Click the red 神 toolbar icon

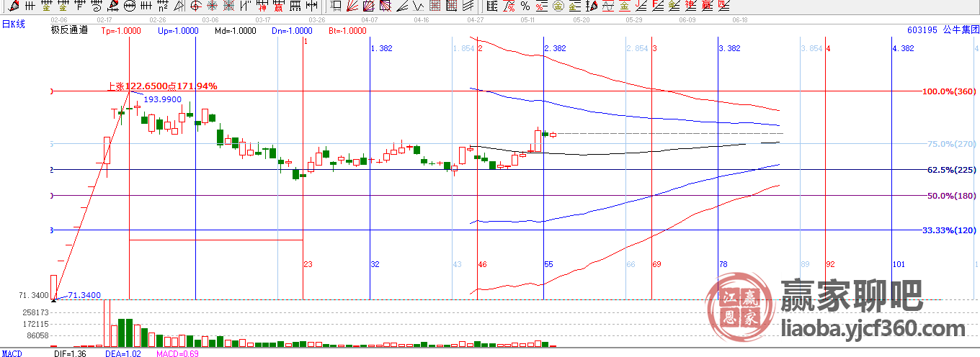point(262,6)
